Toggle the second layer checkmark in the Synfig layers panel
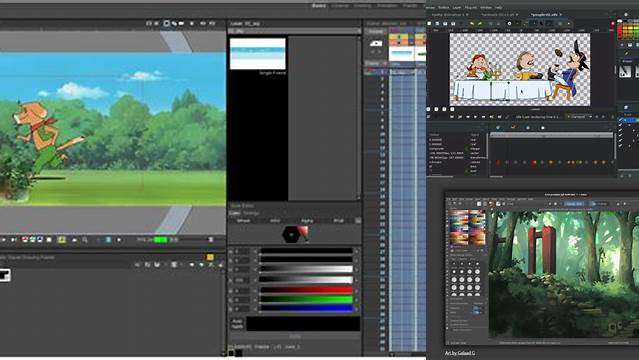 tap(621, 126)
